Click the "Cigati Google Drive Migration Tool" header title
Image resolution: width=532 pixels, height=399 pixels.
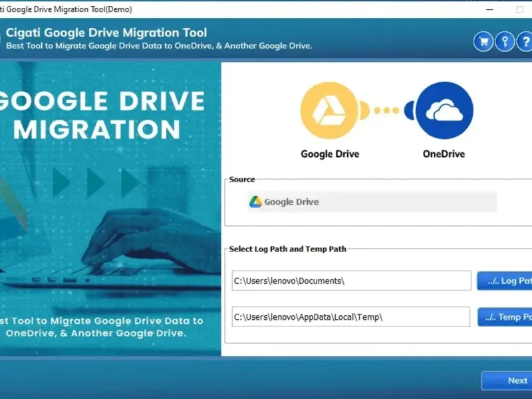click(x=106, y=33)
